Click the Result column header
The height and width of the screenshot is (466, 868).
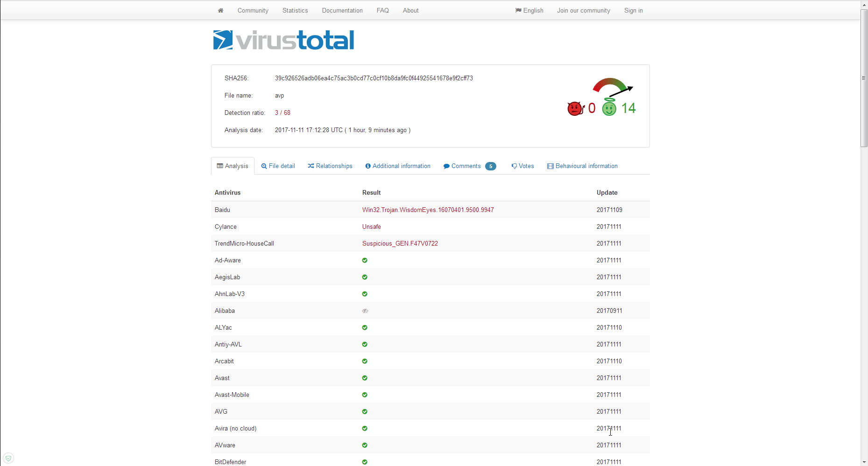pos(372,193)
